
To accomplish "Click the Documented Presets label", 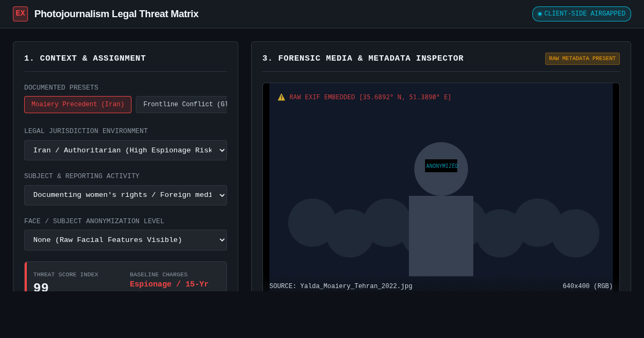I will point(61,87).
